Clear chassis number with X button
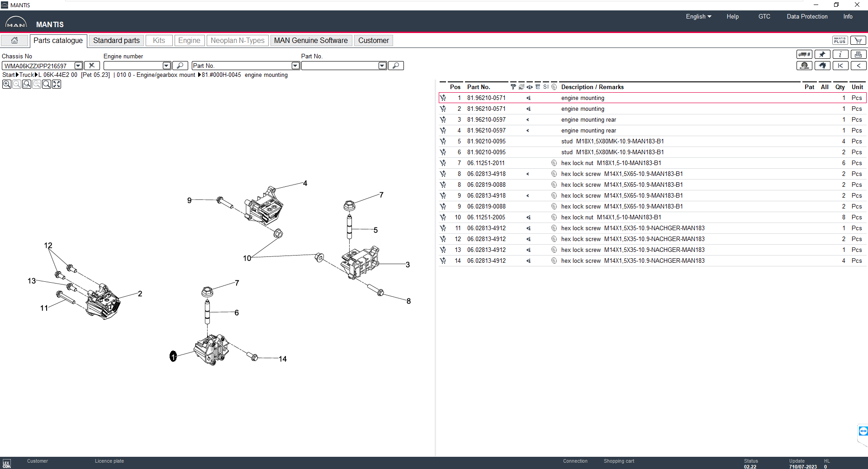Viewport: 868px width, 469px height. point(92,66)
